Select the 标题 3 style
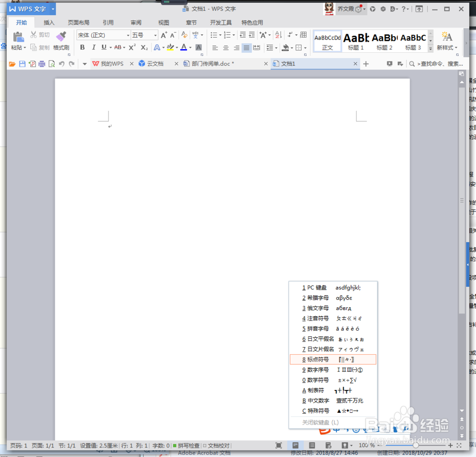 click(x=413, y=41)
